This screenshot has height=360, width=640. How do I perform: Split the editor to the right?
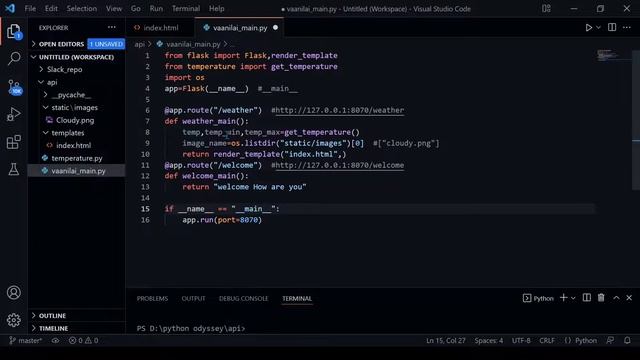tap(612, 27)
